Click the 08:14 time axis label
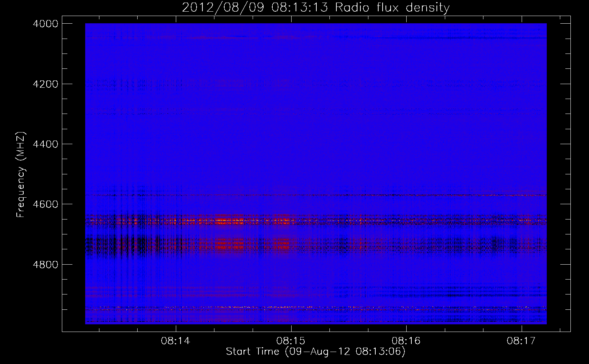Viewport: 589px width, 364px height. click(x=176, y=341)
